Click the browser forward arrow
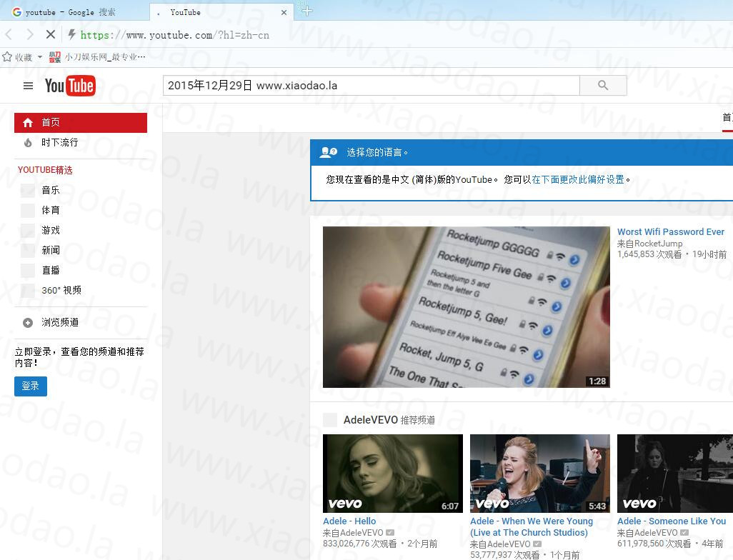The height and width of the screenshot is (560, 733). pos(30,34)
